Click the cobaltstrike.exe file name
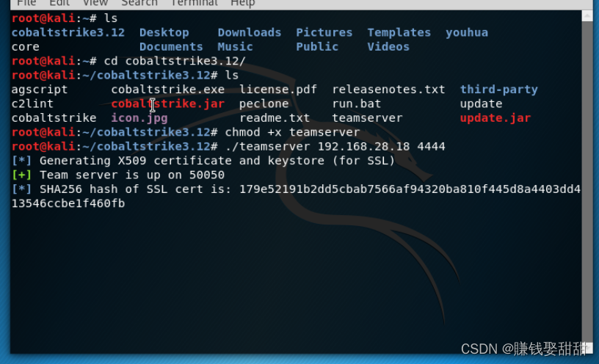 coord(167,90)
